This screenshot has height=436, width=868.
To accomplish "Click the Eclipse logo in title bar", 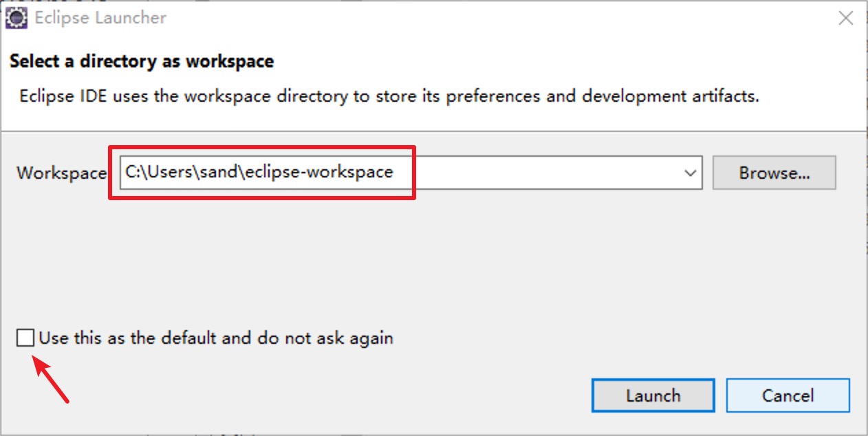I will [x=16, y=18].
